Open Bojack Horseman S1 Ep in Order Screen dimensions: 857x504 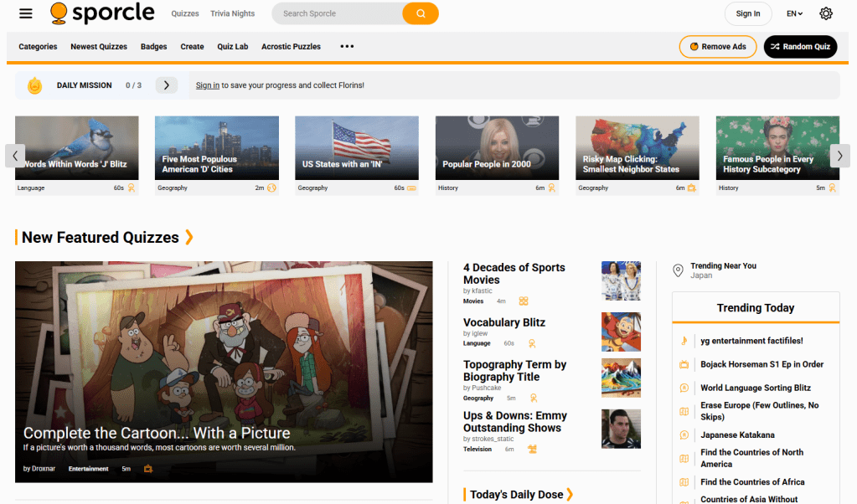(x=761, y=364)
